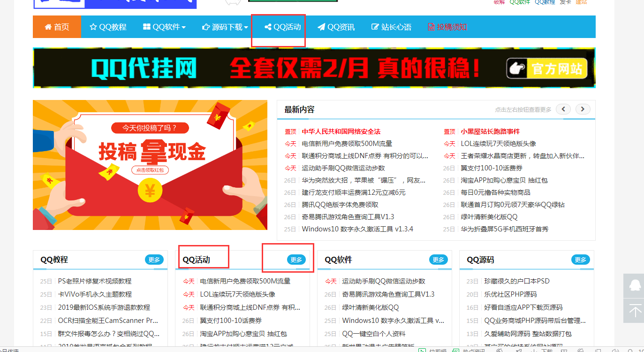Show next 最新内容 page with right arrow
Screen dimensions: 644x352
pyautogui.click(x=583, y=108)
